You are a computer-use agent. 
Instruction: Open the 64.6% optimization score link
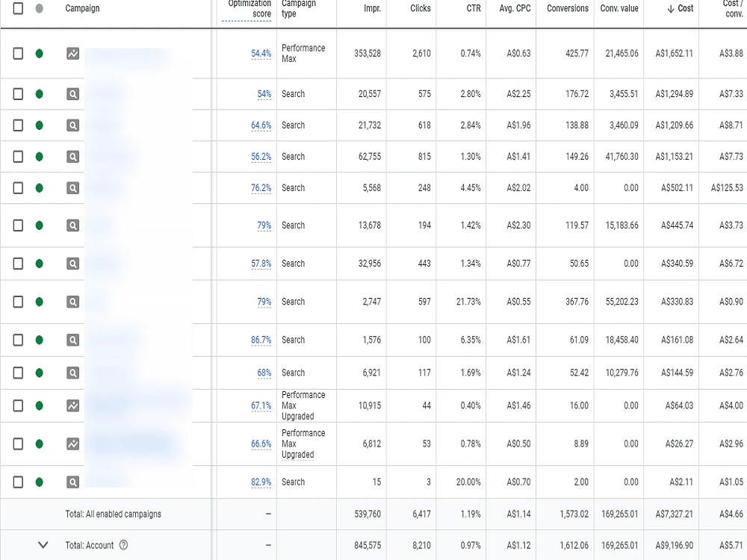coord(261,125)
